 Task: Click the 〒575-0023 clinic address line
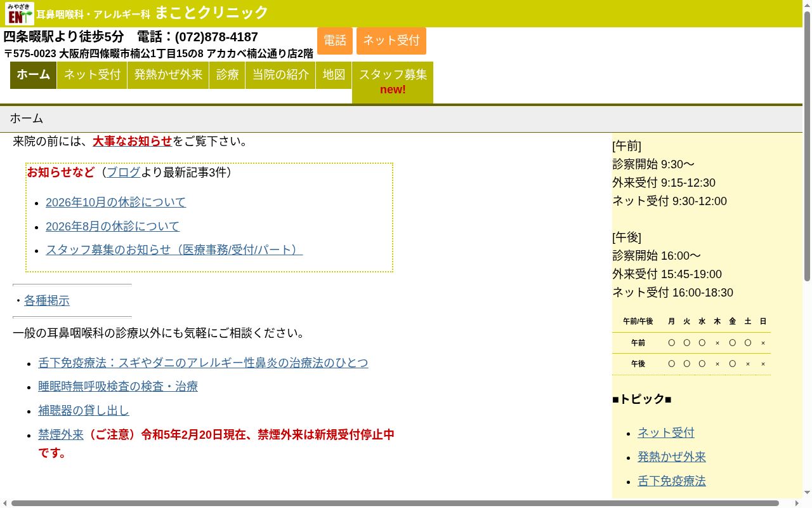coord(159,53)
